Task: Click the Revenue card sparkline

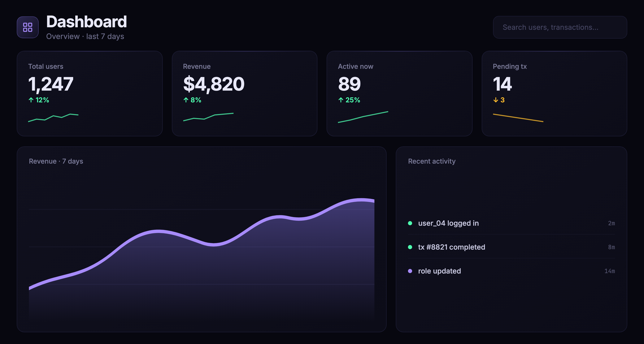Action: click(208, 117)
